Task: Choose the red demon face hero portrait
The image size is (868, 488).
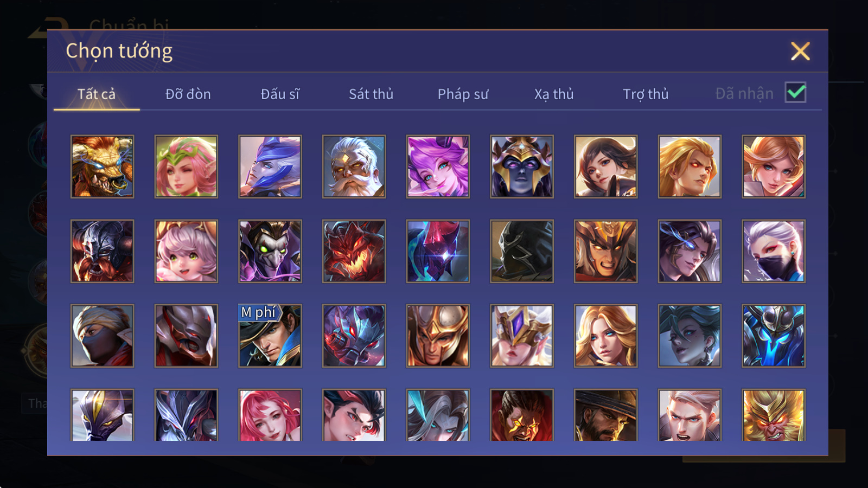Action: click(354, 251)
